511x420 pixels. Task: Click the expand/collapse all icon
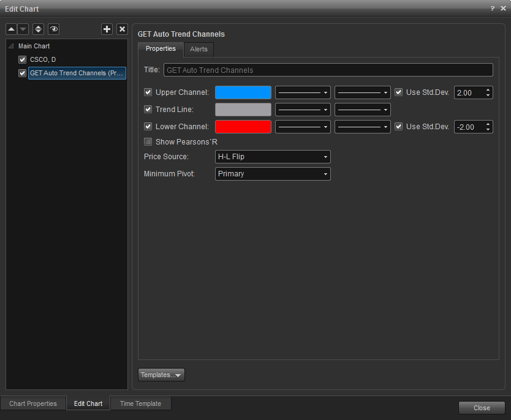tap(38, 29)
